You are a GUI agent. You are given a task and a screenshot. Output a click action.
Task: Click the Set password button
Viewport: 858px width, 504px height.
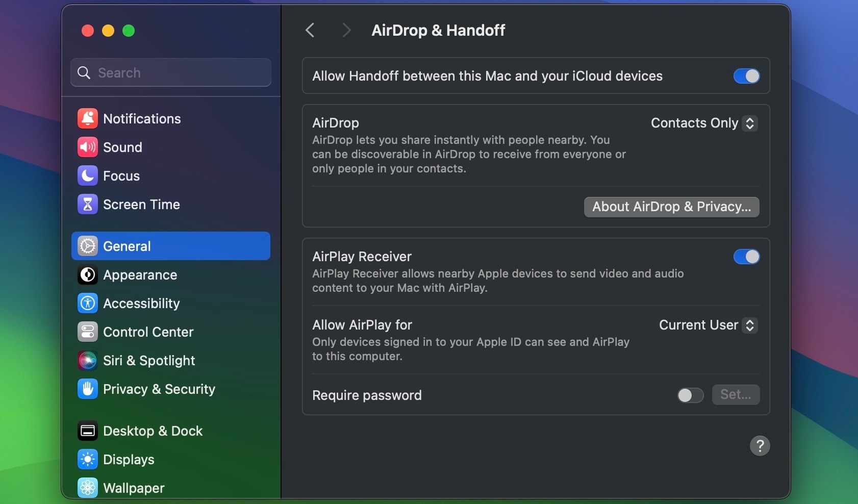(736, 394)
